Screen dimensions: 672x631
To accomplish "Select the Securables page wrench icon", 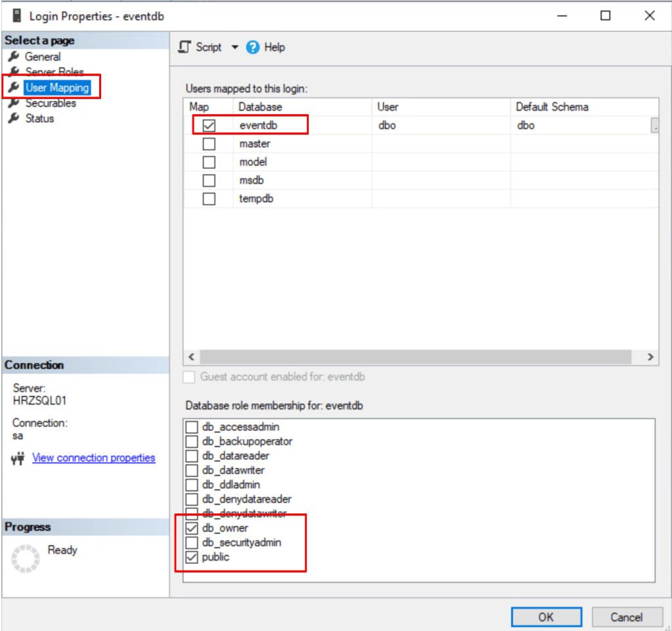I will click(13, 103).
